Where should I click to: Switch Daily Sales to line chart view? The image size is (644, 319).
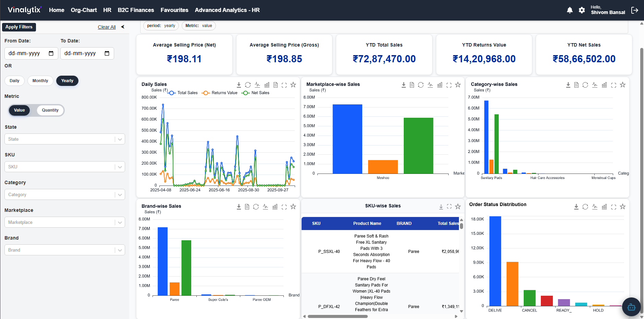[257, 85]
